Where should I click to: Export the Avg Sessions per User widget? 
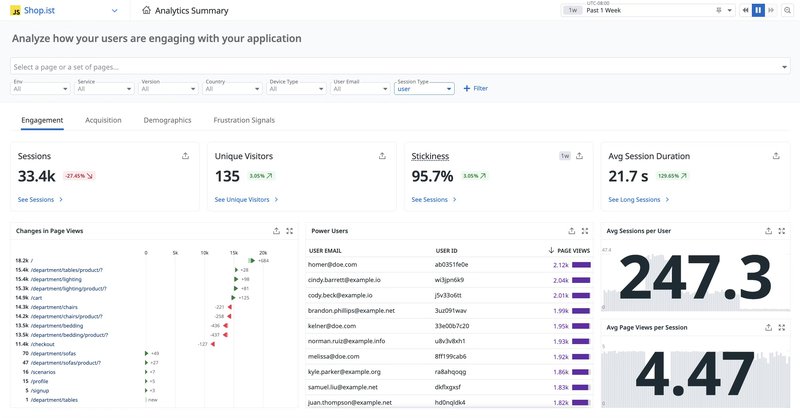(768, 230)
